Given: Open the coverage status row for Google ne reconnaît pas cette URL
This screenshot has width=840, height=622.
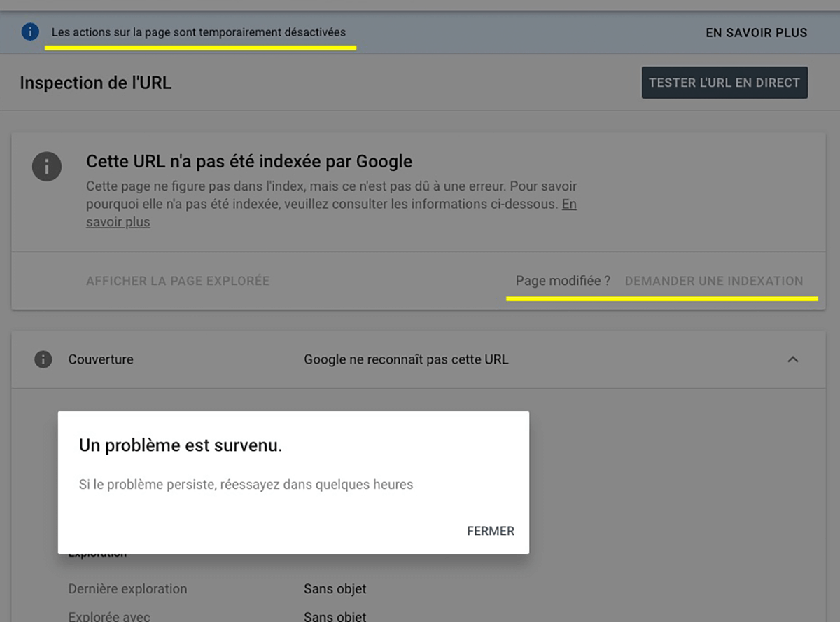Looking at the screenshot, I should pos(406,359).
